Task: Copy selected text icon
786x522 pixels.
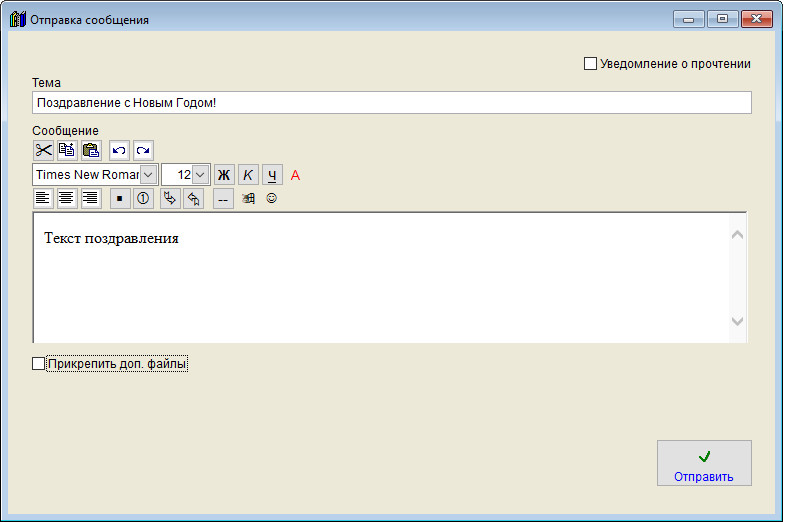Action: click(x=67, y=150)
